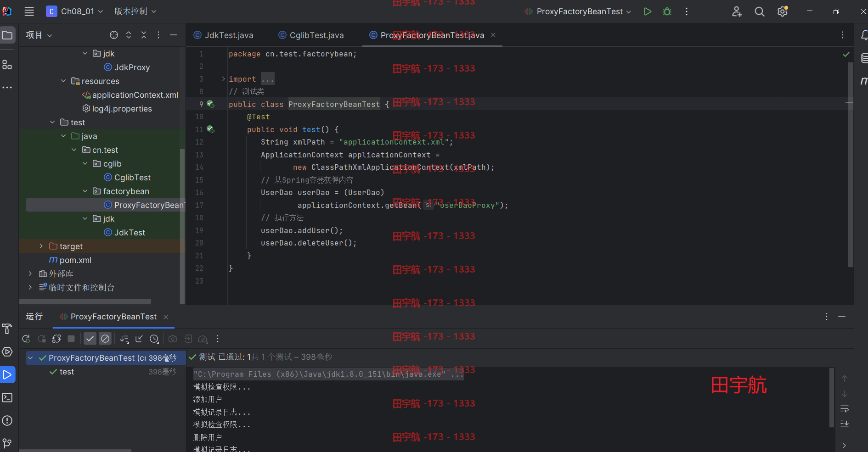This screenshot has width=868, height=452.
Task: Collapse ProxyFactoryBeanTest node in test results
Action: point(30,358)
